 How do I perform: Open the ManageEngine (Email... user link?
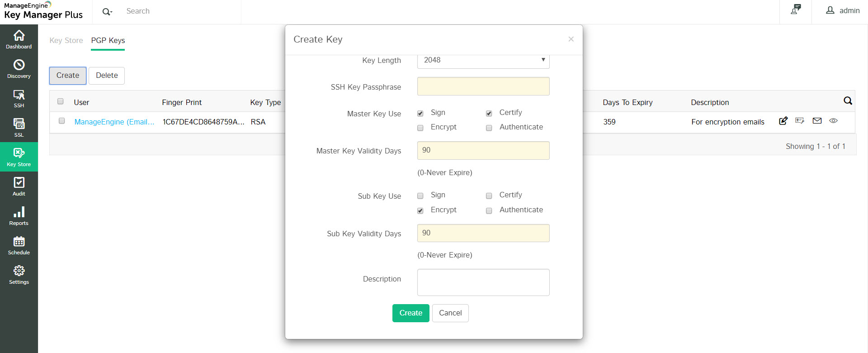point(114,122)
